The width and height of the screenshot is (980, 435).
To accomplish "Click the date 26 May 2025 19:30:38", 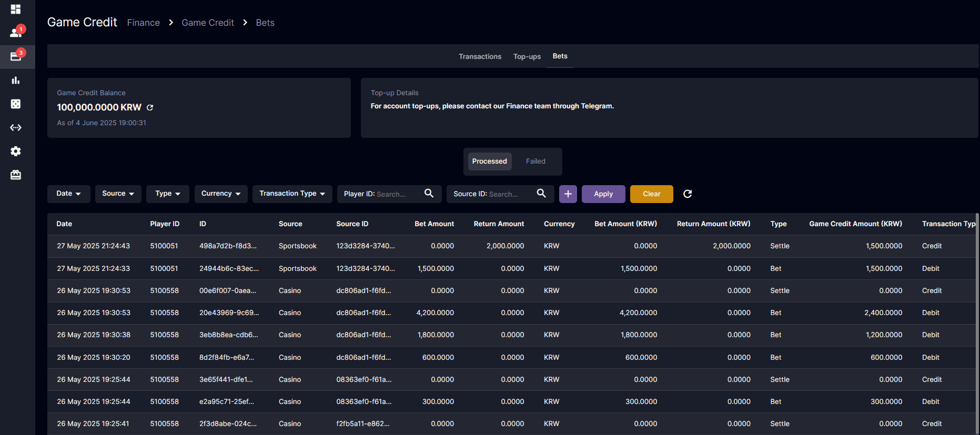I will (x=94, y=335).
